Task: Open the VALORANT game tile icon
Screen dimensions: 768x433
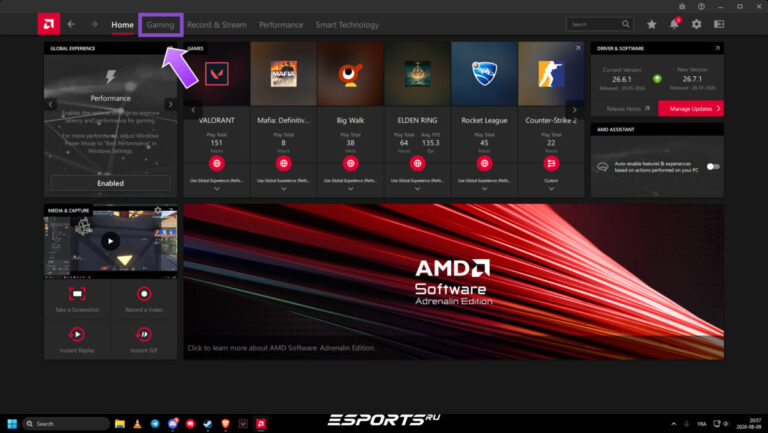Action: coord(216,74)
